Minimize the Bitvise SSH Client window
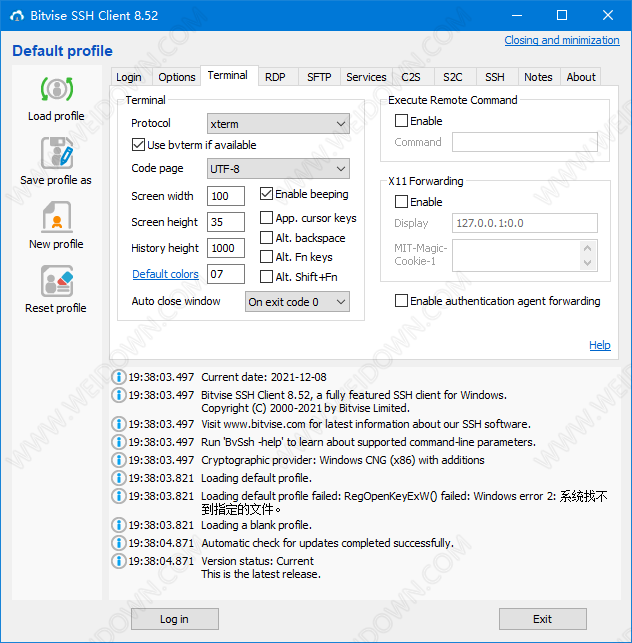This screenshot has height=643, width=632. pos(517,16)
